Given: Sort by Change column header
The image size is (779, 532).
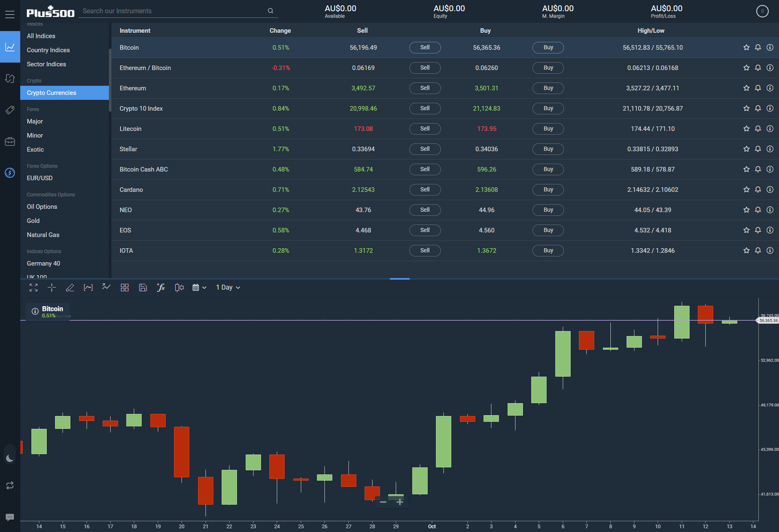Looking at the screenshot, I should pos(280,31).
